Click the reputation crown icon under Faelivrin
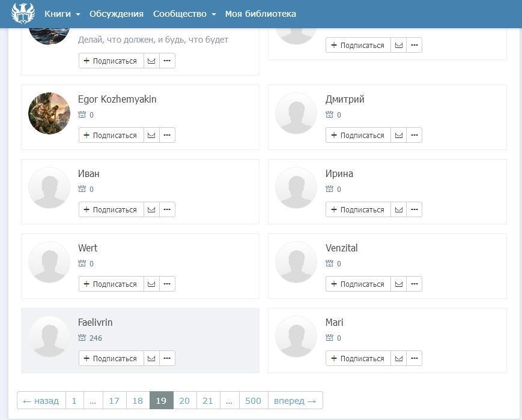The image size is (522, 420). 82,338
